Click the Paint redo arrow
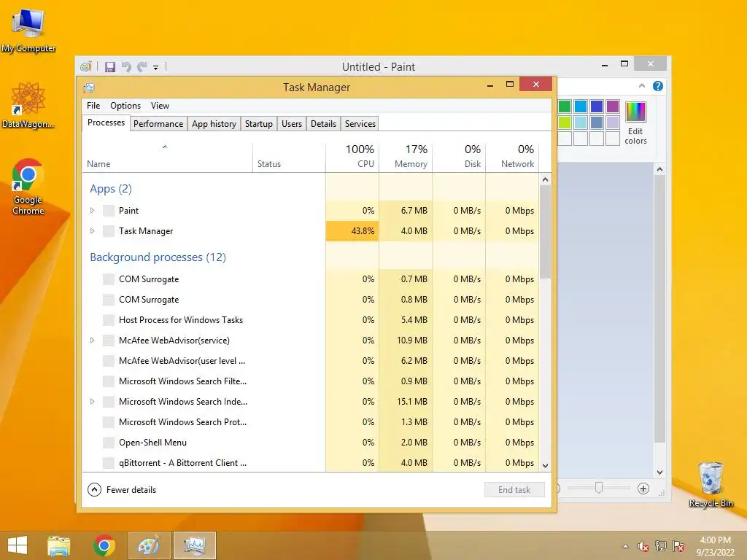The height and width of the screenshot is (560, 747). click(142, 66)
